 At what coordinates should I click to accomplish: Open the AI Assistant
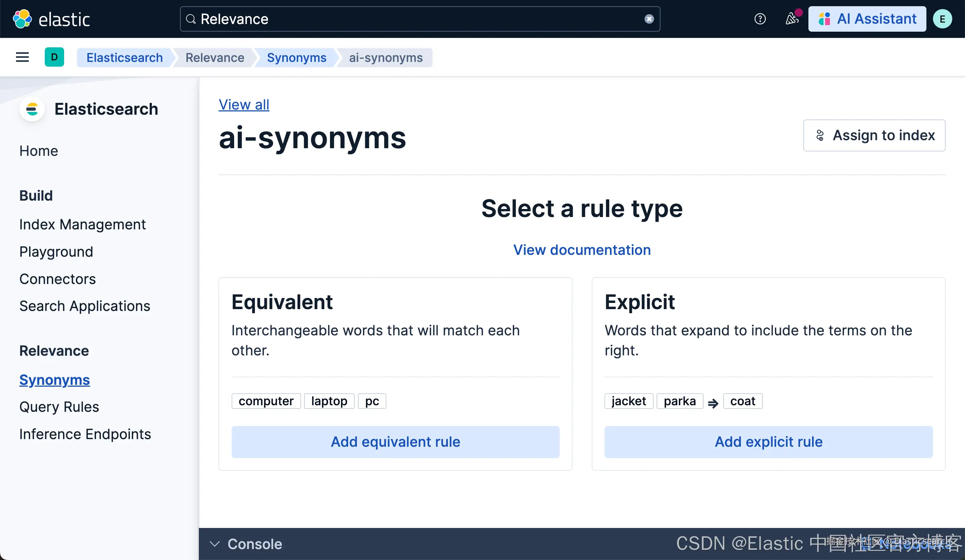coord(867,19)
